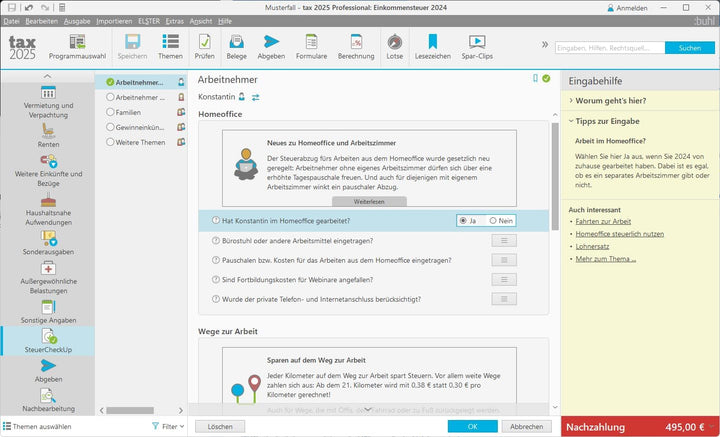The width and height of the screenshot is (720, 437).
Task: Open Spar-Clips video tool
Action: pos(477,47)
